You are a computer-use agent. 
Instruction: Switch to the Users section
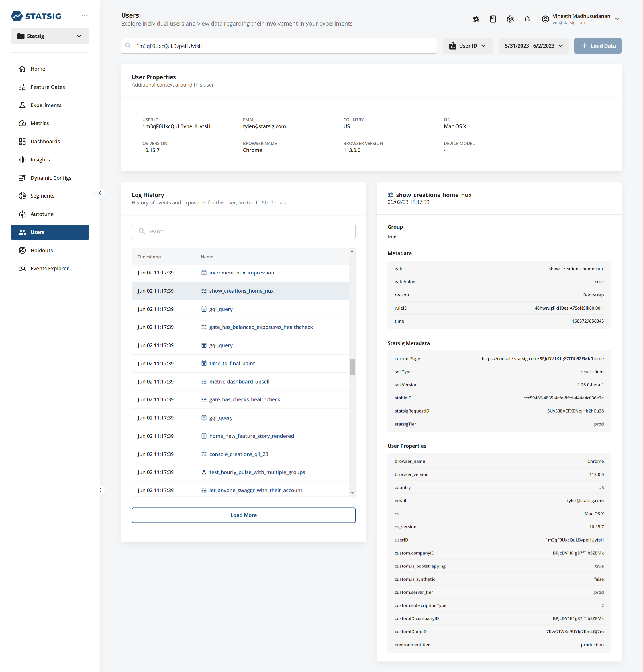37,232
